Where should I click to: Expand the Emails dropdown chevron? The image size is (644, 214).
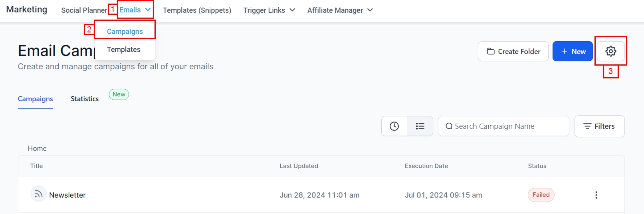pyautogui.click(x=148, y=10)
